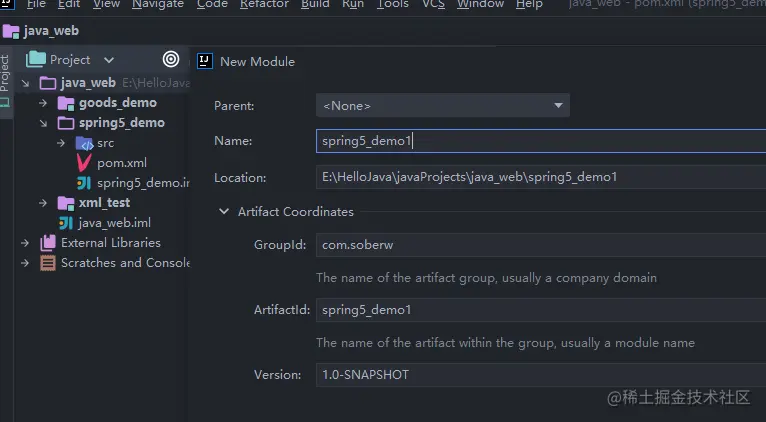Open the Code menu

tap(212, 4)
